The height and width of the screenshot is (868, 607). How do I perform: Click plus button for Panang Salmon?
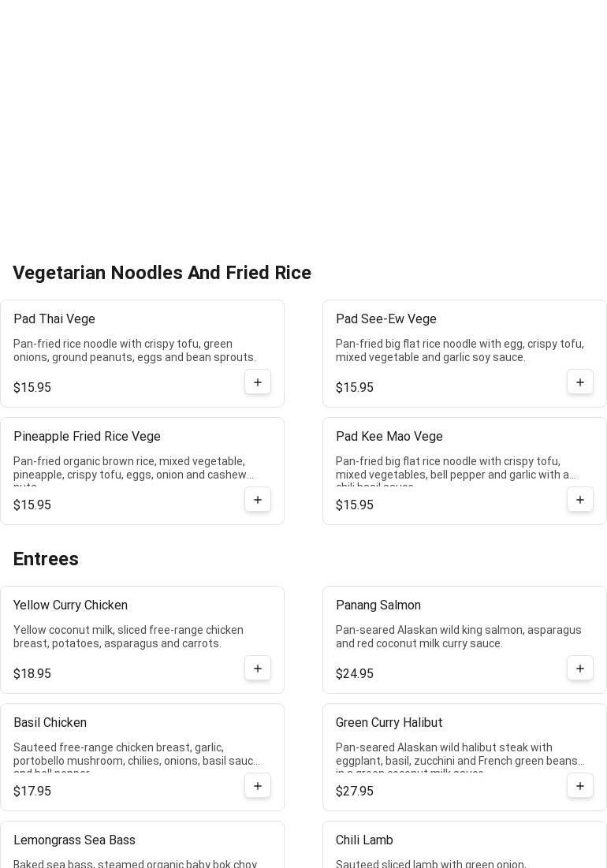[x=580, y=669]
